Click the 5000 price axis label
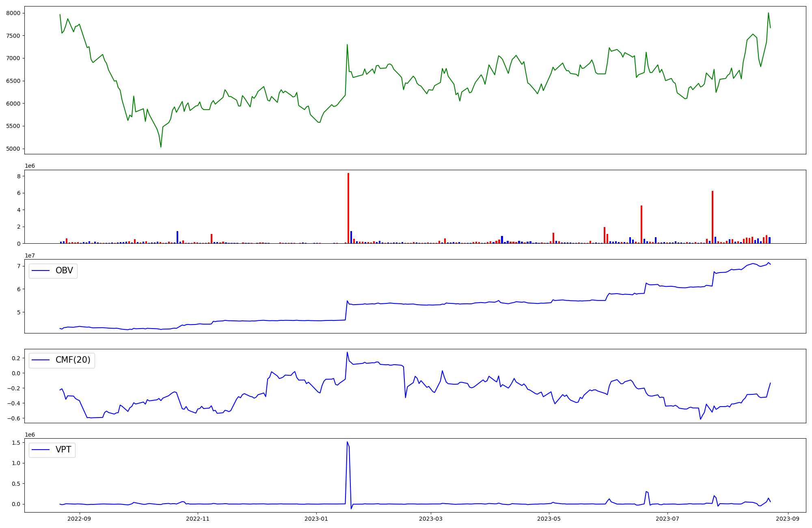The height and width of the screenshot is (528, 812). 13,149
